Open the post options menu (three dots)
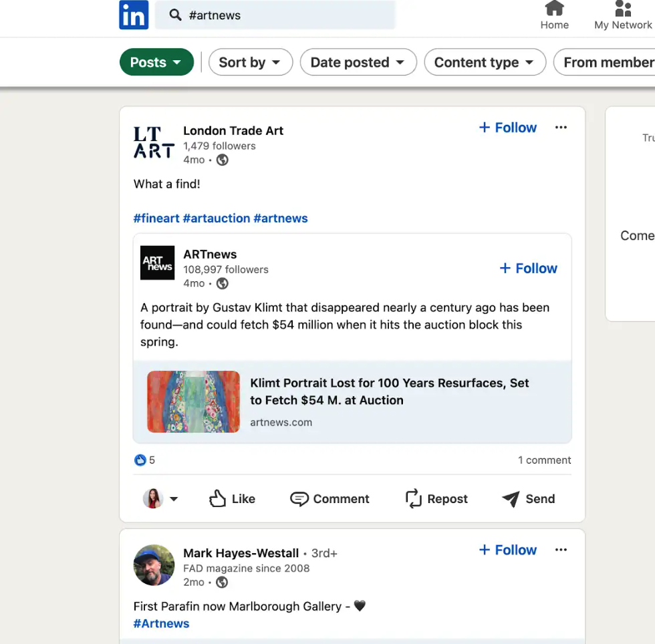655x644 pixels. 561,127
